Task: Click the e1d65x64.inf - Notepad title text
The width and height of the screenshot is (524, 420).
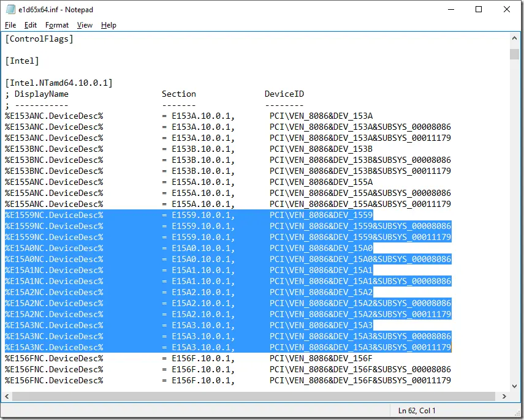Action: coord(56,10)
